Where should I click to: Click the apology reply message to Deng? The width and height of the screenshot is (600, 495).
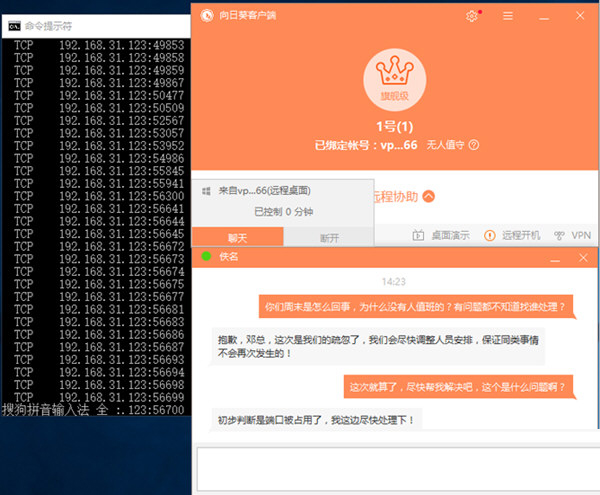pos(378,346)
